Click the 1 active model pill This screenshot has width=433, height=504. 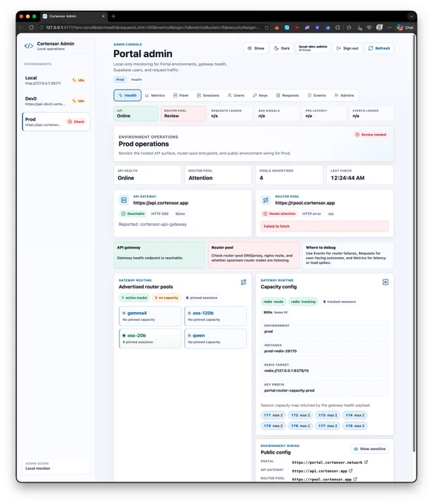coord(134,298)
